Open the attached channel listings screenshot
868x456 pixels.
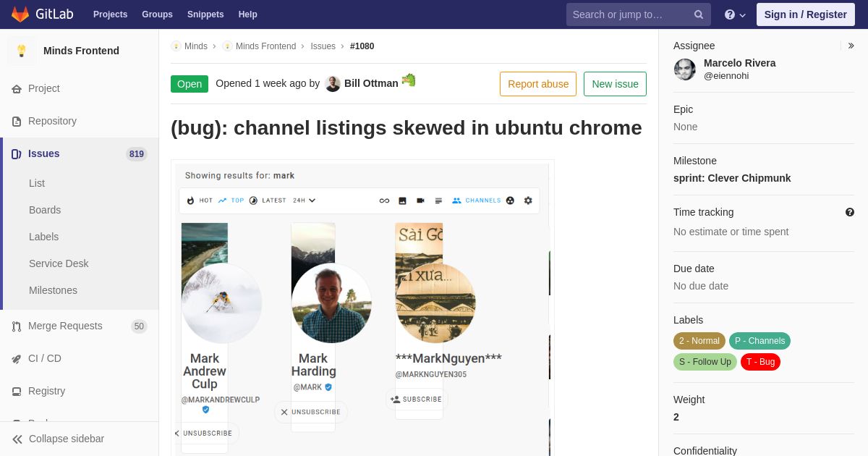coord(362,308)
